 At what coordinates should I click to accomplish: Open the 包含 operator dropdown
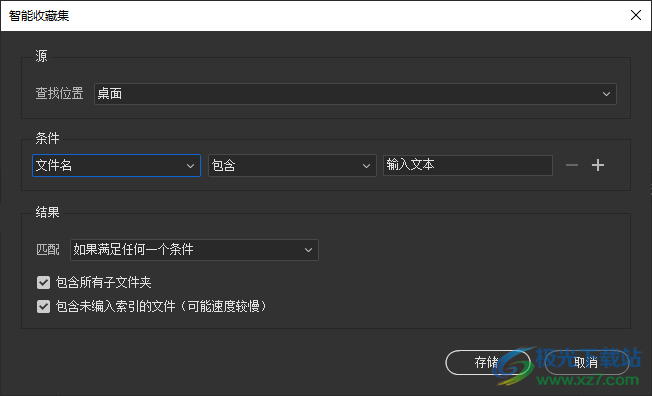click(292, 166)
